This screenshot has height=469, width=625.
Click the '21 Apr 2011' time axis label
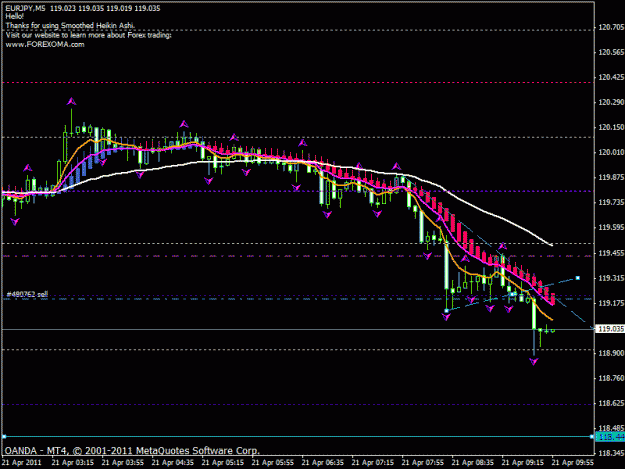click(x=22, y=463)
